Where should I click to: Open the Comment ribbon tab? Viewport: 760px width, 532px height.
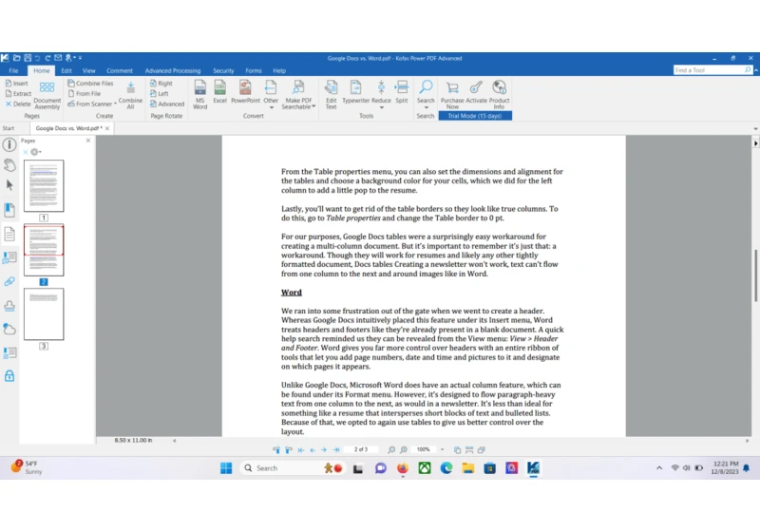point(120,70)
